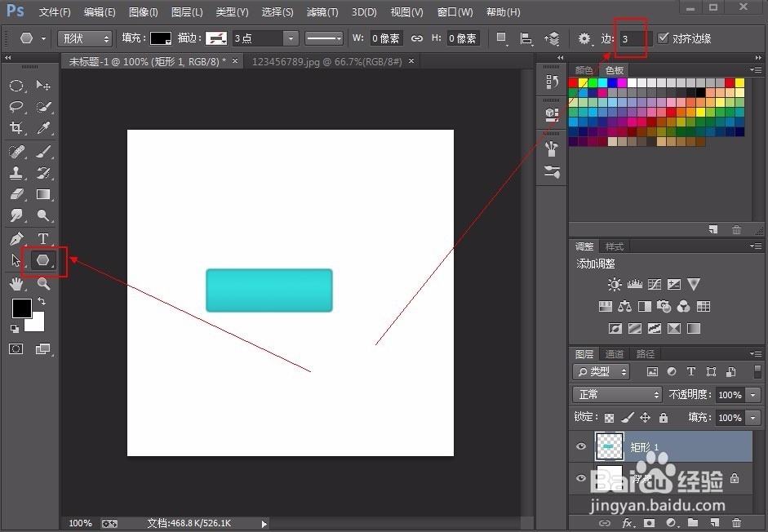Select the Hand tool
Image resolution: width=768 pixels, height=532 pixels.
(x=16, y=284)
